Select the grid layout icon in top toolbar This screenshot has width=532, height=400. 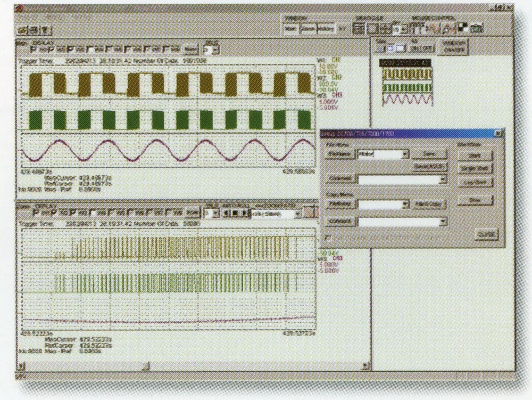coord(359,29)
